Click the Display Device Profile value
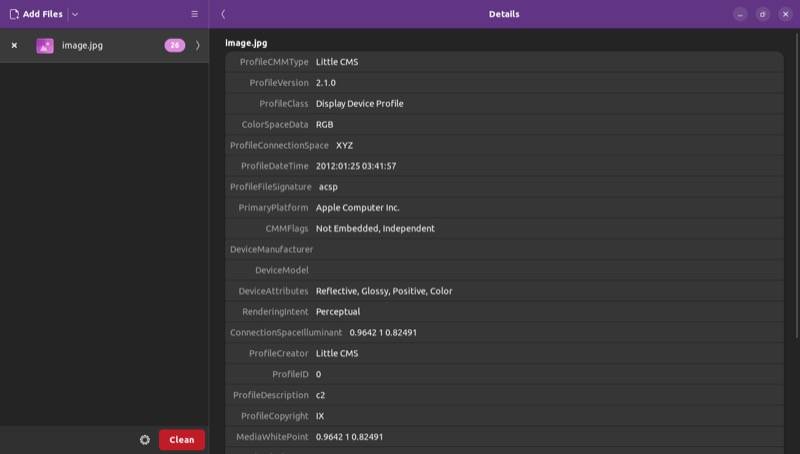Viewport: 800px width, 454px height. (x=359, y=104)
